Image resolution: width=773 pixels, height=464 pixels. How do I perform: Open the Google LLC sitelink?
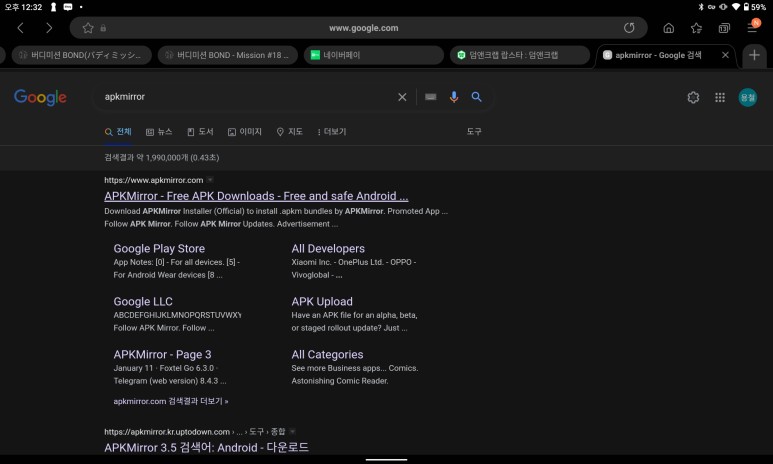pyautogui.click(x=143, y=301)
